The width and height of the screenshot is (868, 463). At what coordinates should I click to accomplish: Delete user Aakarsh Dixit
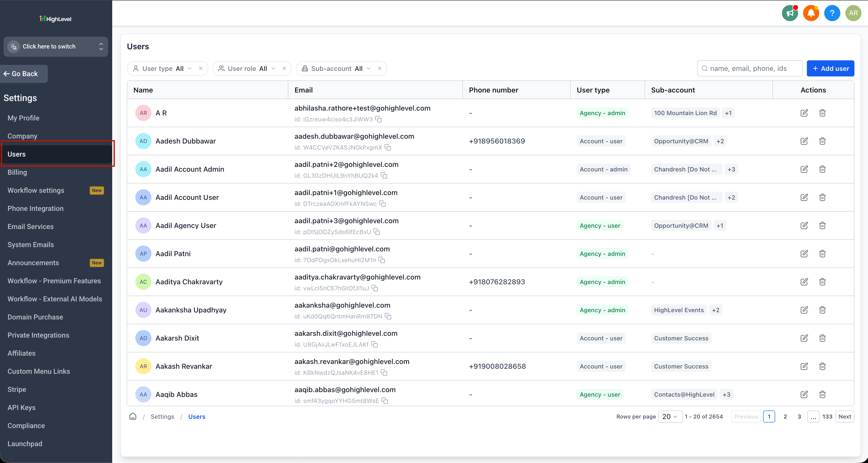click(x=822, y=338)
